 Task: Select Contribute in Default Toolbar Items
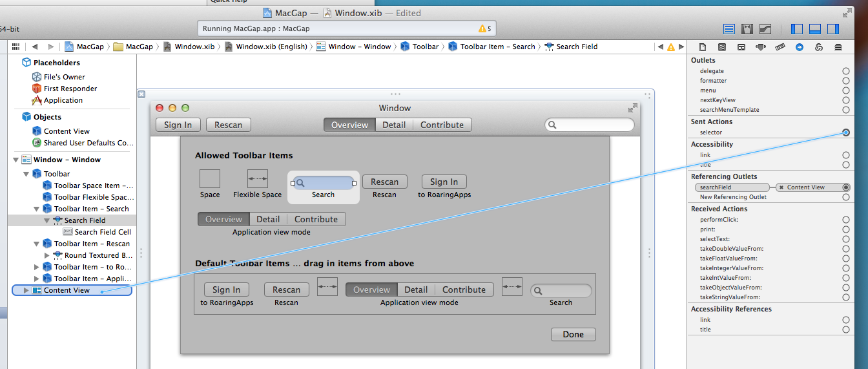(464, 290)
